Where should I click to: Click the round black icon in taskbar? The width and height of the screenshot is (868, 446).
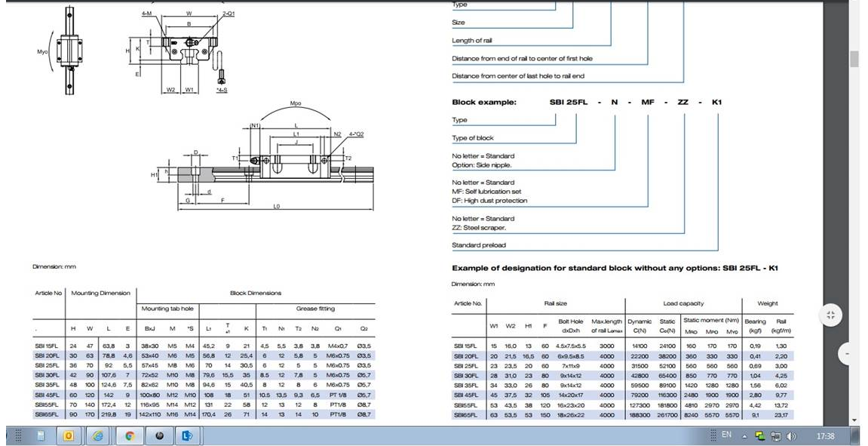coord(159,436)
